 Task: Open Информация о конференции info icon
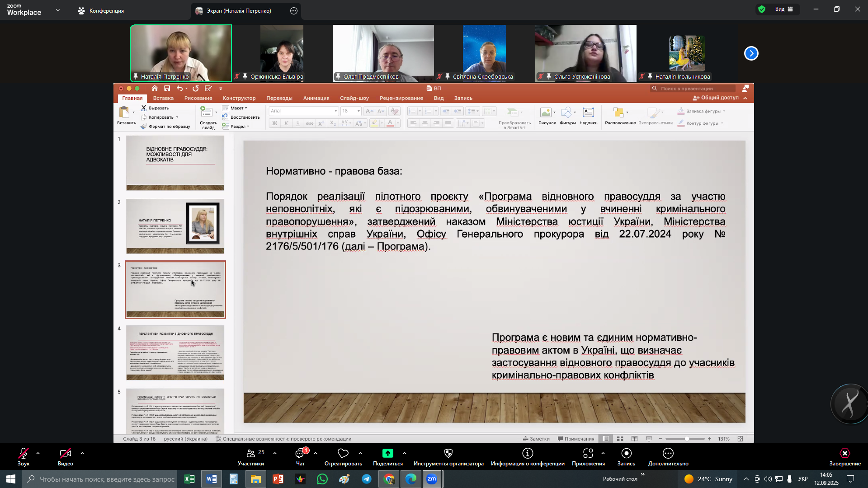pos(528,454)
